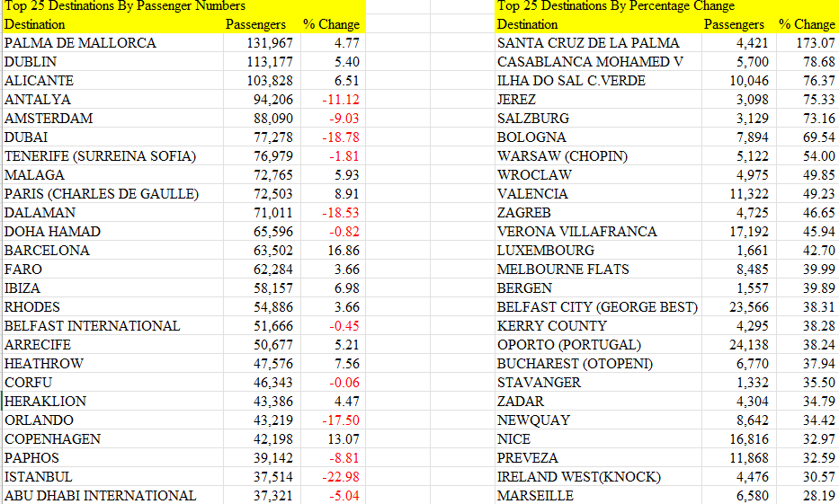Image resolution: width=839 pixels, height=504 pixels.
Task: Click COPENHAGEN change value 13.07
Action: (x=333, y=438)
